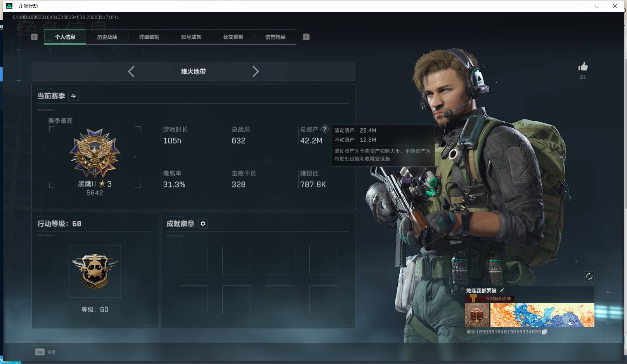The width and height of the screenshot is (627, 364).
Task: Switch to the 历史战绩 tab
Action: 107,37
